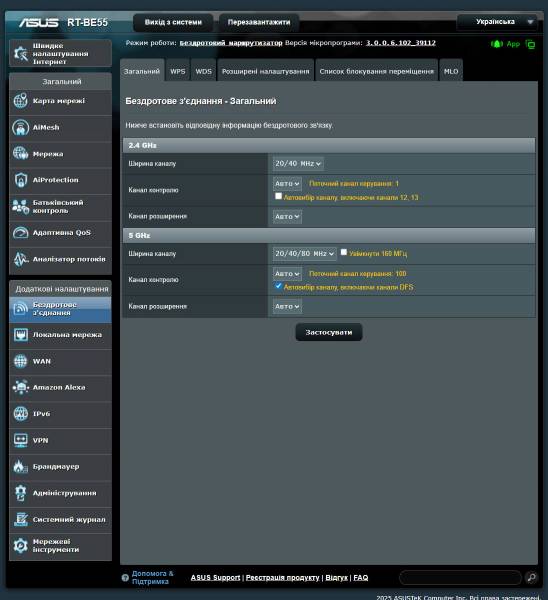The image size is (548, 600).
Task: Expand the Українська language dropdown
Action: [x=497, y=22]
